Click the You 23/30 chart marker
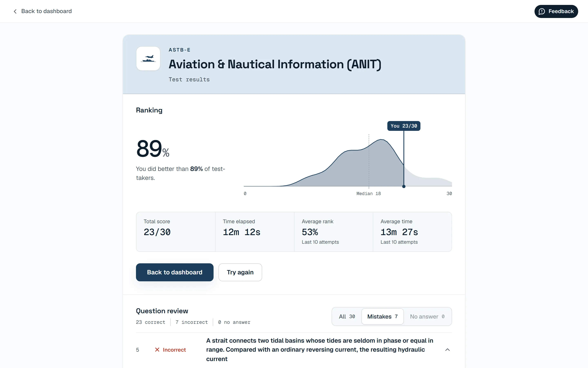The height and width of the screenshot is (368, 588). pos(404,126)
